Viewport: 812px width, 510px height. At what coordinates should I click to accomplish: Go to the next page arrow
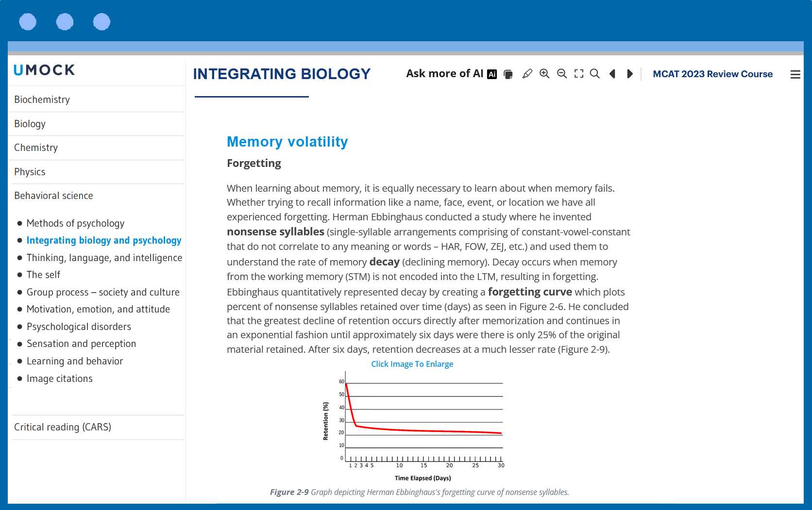(630, 74)
